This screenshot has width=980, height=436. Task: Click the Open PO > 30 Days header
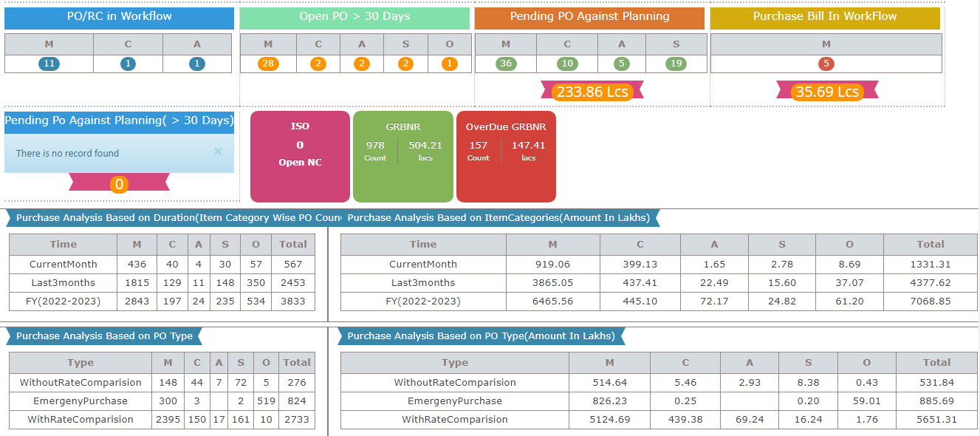[x=354, y=18]
